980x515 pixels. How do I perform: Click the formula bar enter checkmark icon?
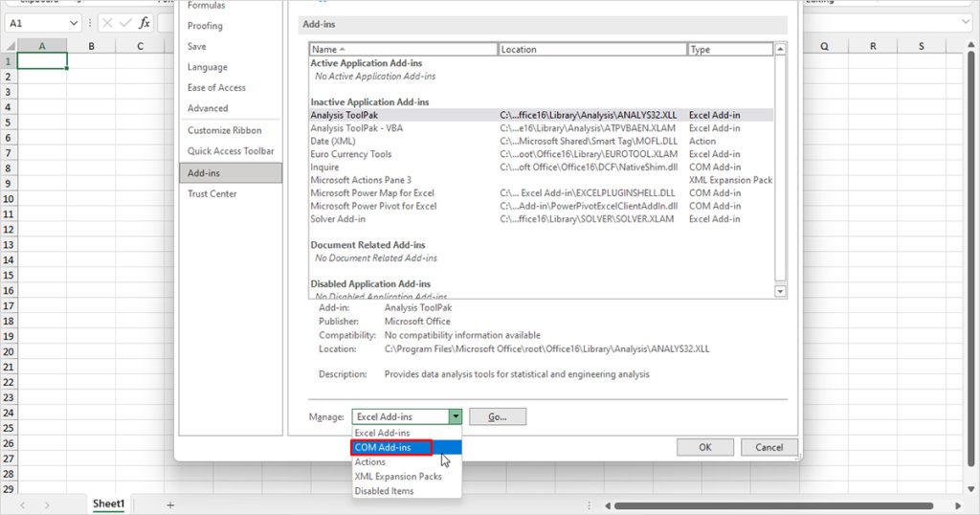point(125,23)
